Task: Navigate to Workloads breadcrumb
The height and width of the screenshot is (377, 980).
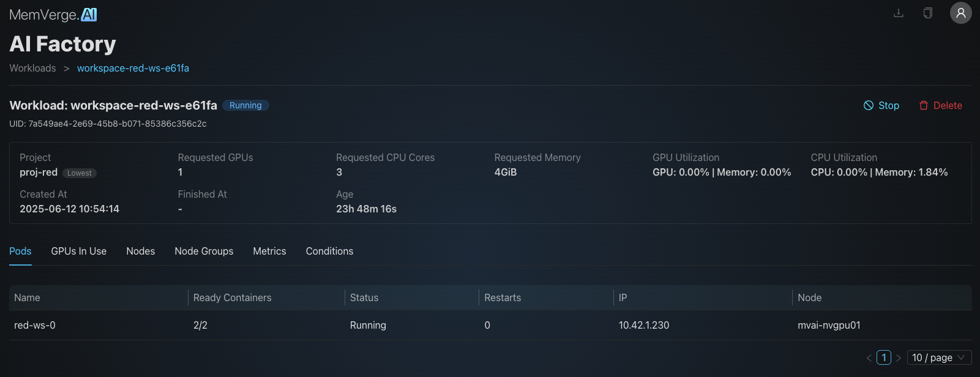Action: click(x=32, y=68)
